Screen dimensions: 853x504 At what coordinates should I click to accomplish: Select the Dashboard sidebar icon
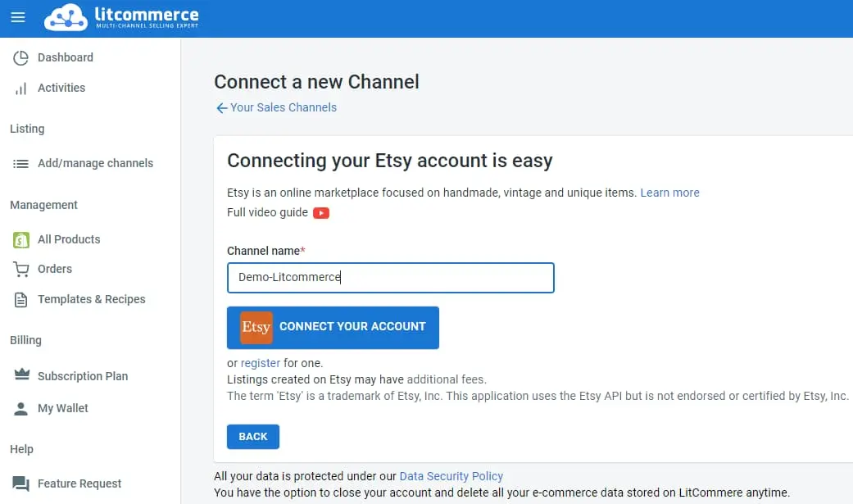(19, 57)
